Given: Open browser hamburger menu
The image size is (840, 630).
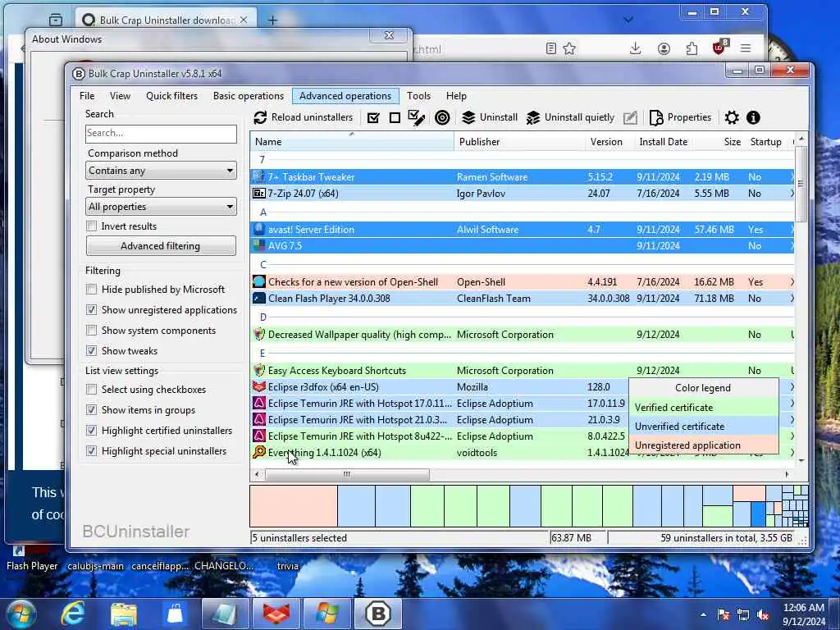Looking at the screenshot, I should click(x=746, y=48).
